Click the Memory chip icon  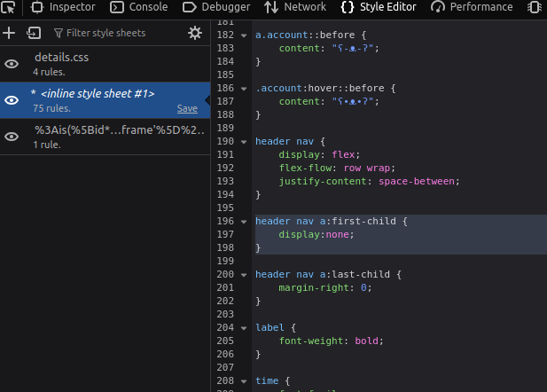pyautogui.click(x=535, y=7)
